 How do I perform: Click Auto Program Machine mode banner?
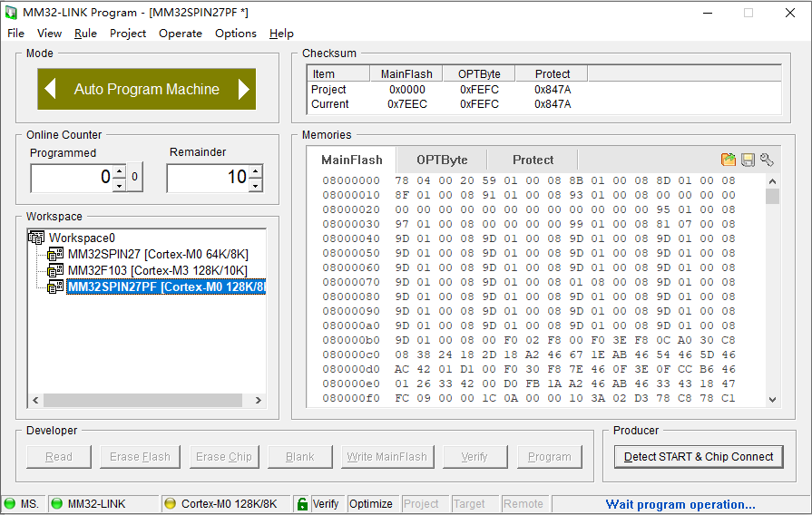(147, 89)
